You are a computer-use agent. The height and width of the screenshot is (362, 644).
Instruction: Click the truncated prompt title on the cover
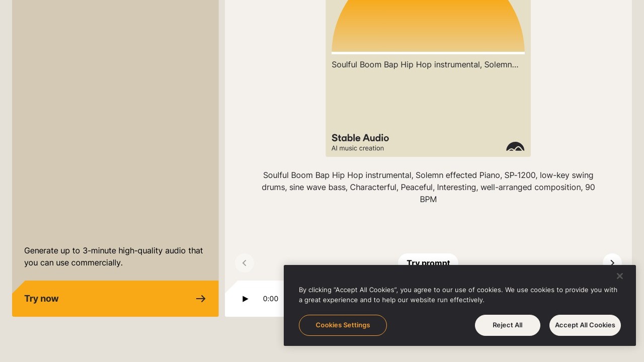pos(425,65)
